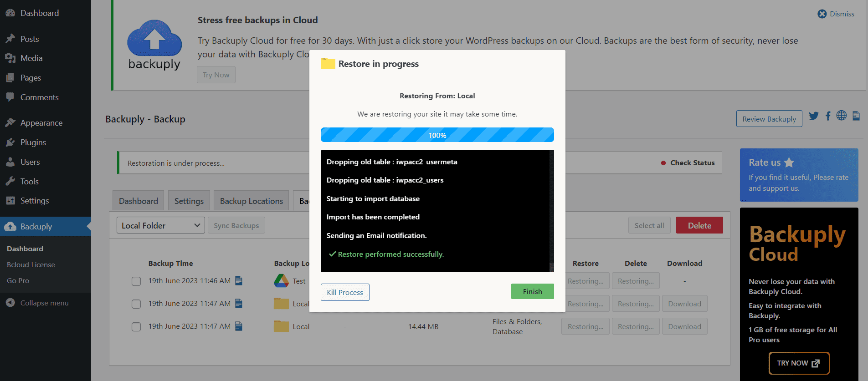The height and width of the screenshot is (381, 868).
Task: Select Dashboard under Backuply submenu
Action: point(25,249)
